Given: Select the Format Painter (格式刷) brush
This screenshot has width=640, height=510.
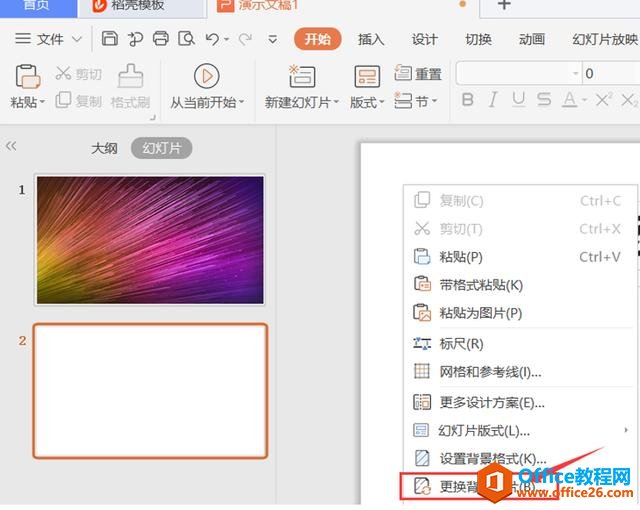Looking at the screenshot, I should point(131,76).
